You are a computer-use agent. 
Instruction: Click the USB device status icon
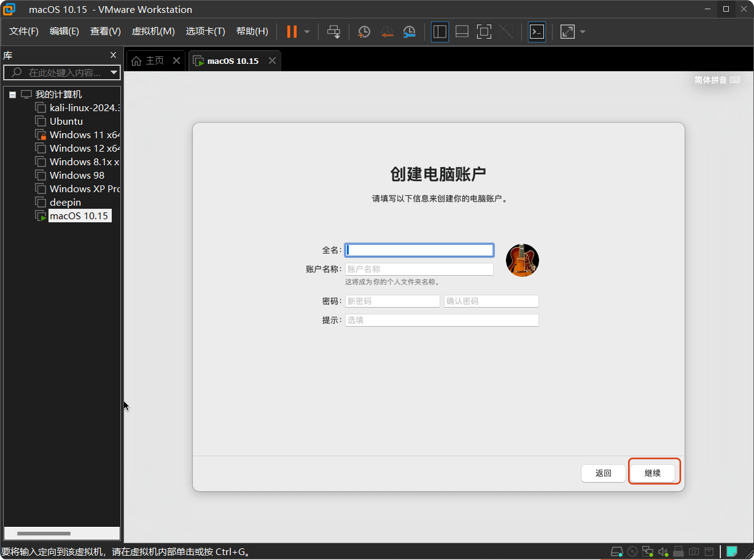tap(678, 551)
